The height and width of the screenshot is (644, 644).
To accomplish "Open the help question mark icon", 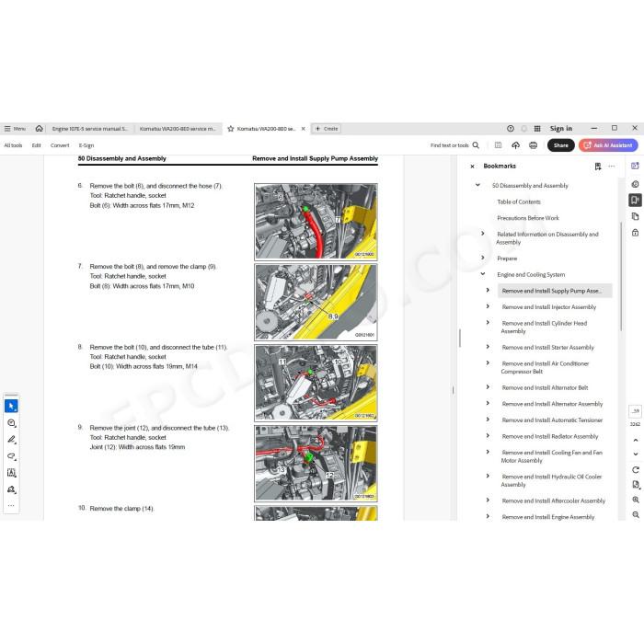I will point(510,129).
